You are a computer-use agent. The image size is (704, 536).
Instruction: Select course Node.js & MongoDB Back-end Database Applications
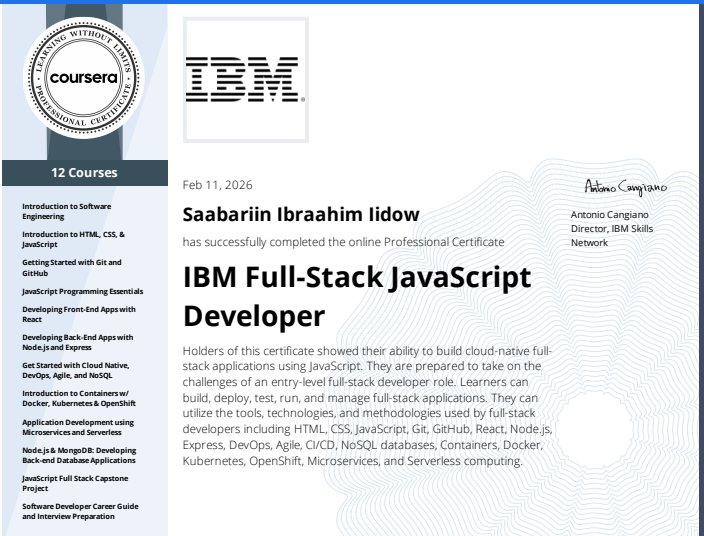coord(79,455)
